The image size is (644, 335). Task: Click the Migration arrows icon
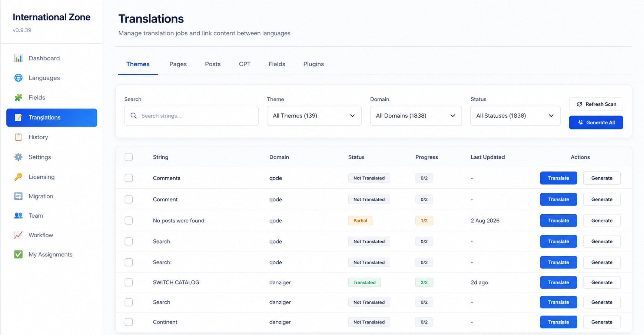pos(18,196)
